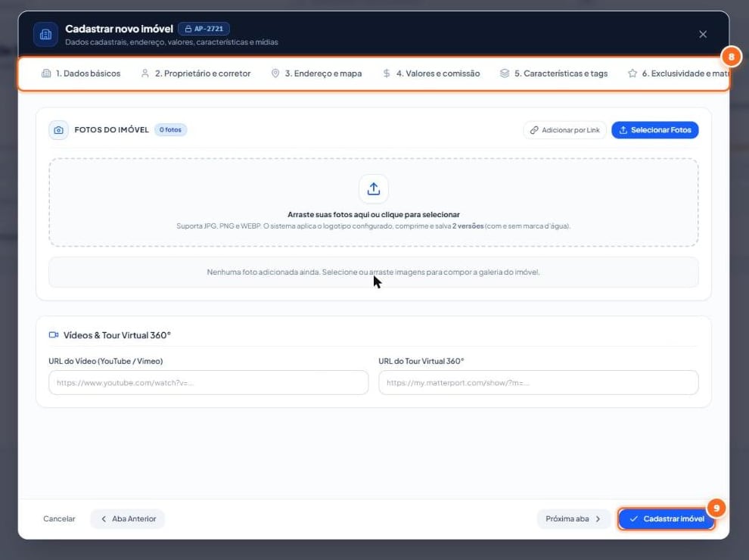Click the upload arrow icon in the drop area
This screenshot has height=560, width=749.
374,188
